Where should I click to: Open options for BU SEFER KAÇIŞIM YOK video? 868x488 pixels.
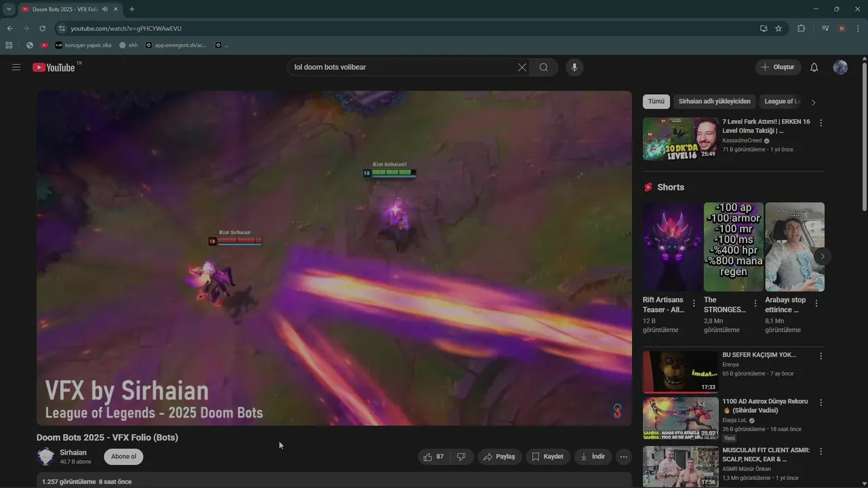pyautogui.click(x=821, y=356)
